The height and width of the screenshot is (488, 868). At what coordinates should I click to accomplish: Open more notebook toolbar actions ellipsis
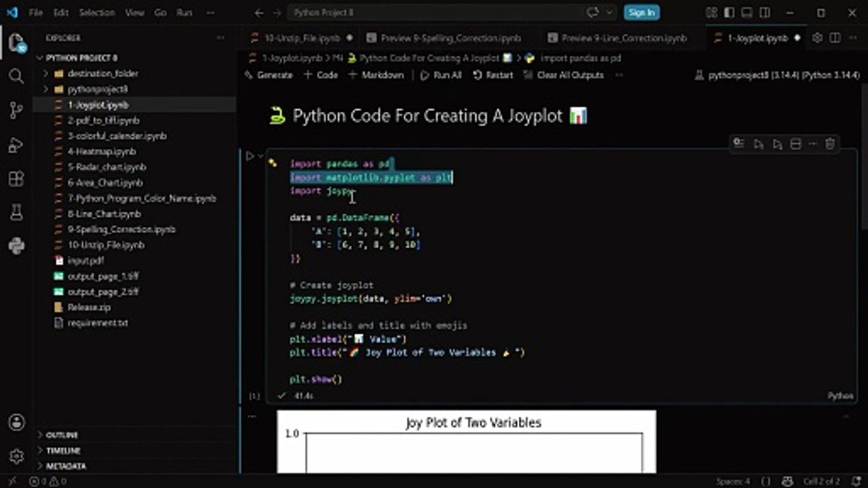coord(618,75)
